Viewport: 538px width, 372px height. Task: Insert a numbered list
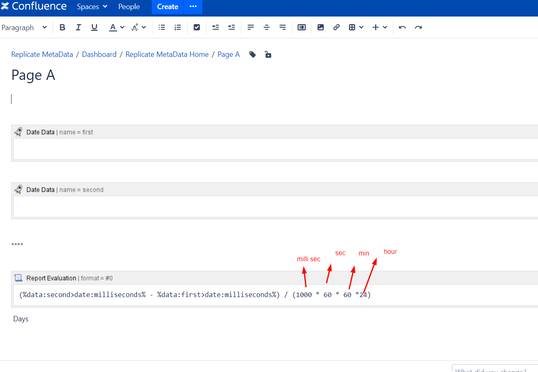(x=177, y=27)
